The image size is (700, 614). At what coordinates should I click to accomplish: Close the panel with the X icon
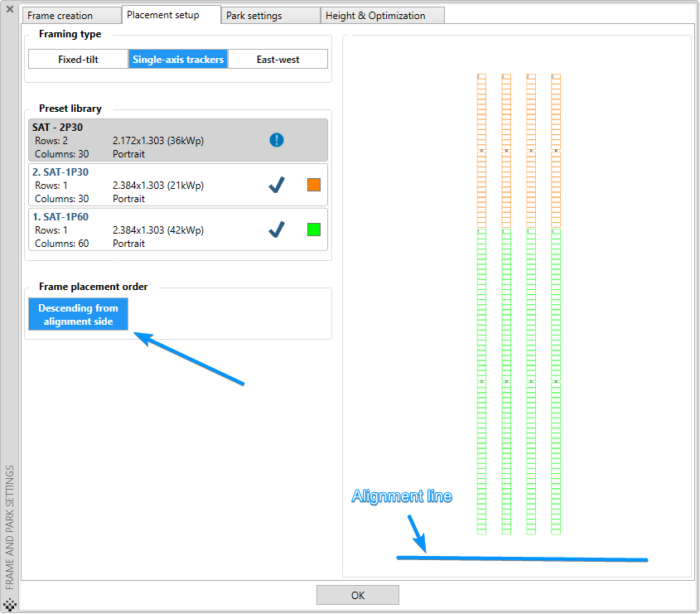[10, 9]
